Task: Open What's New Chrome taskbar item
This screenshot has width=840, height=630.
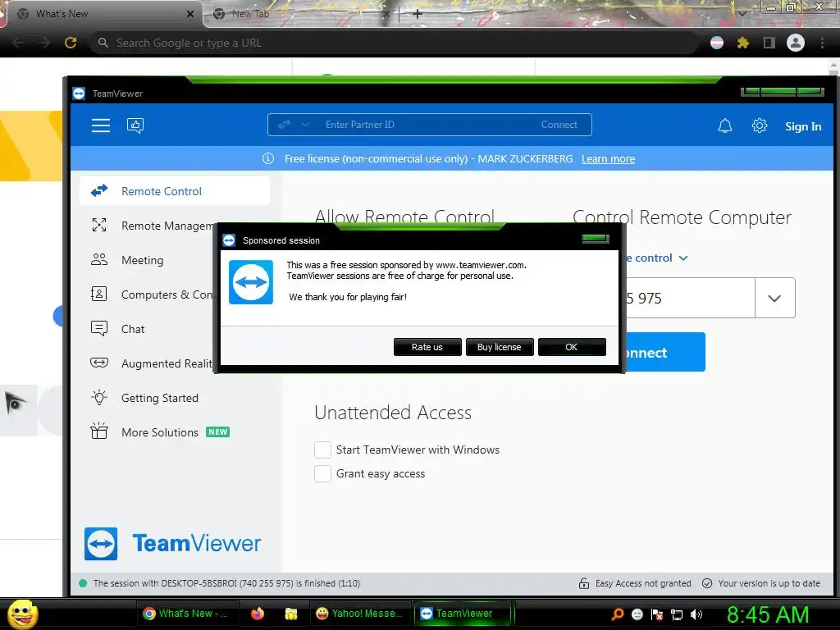Action: click(x=187, y=614)
